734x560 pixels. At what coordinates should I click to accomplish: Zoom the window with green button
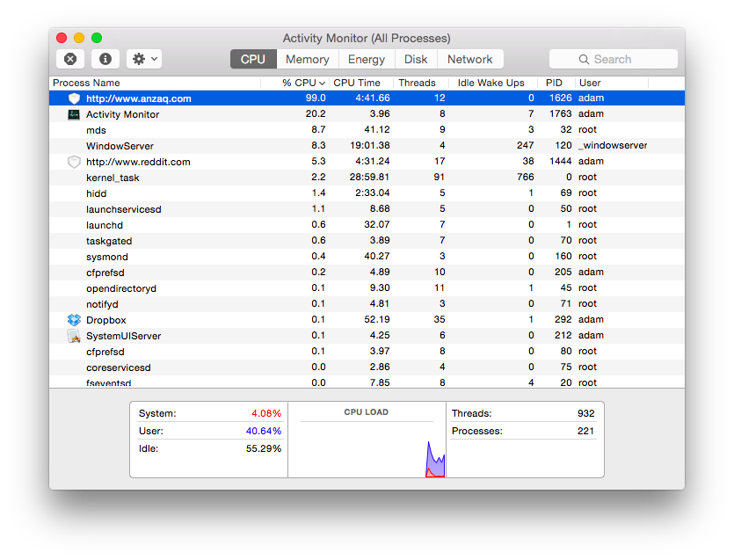pos(97,38)
